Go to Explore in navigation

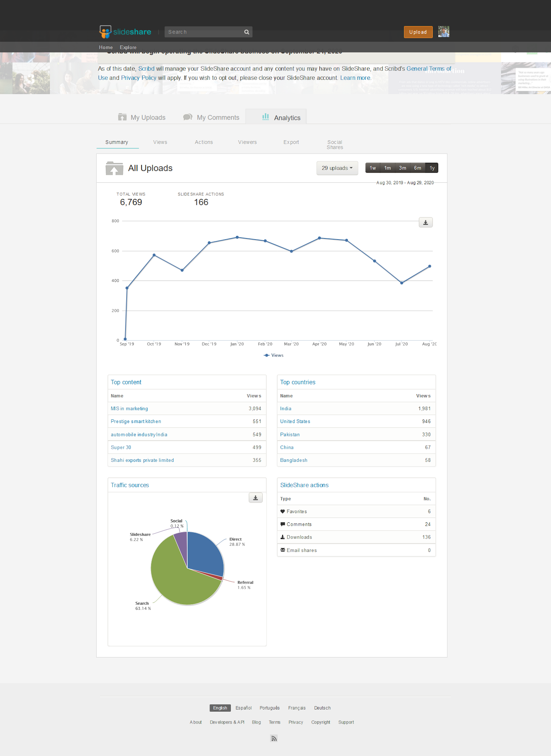(x=128, y=47)
